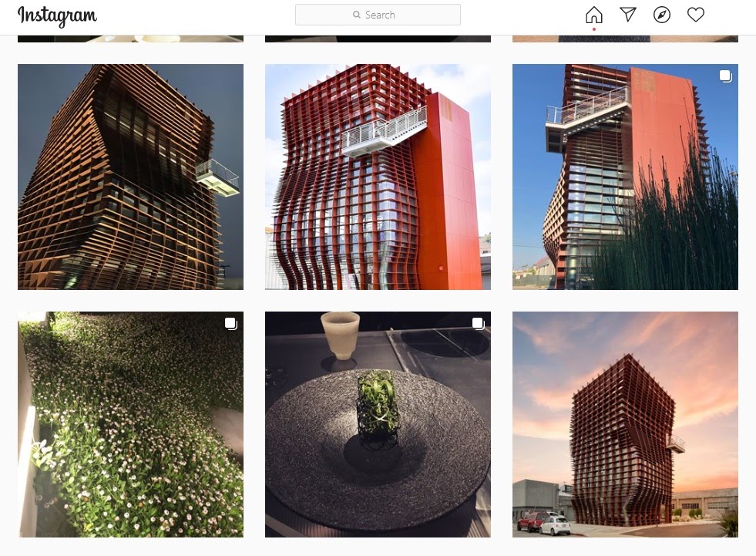Open wavy red facade building post
This screenshot has width=756, height=556.
(378, 177)
